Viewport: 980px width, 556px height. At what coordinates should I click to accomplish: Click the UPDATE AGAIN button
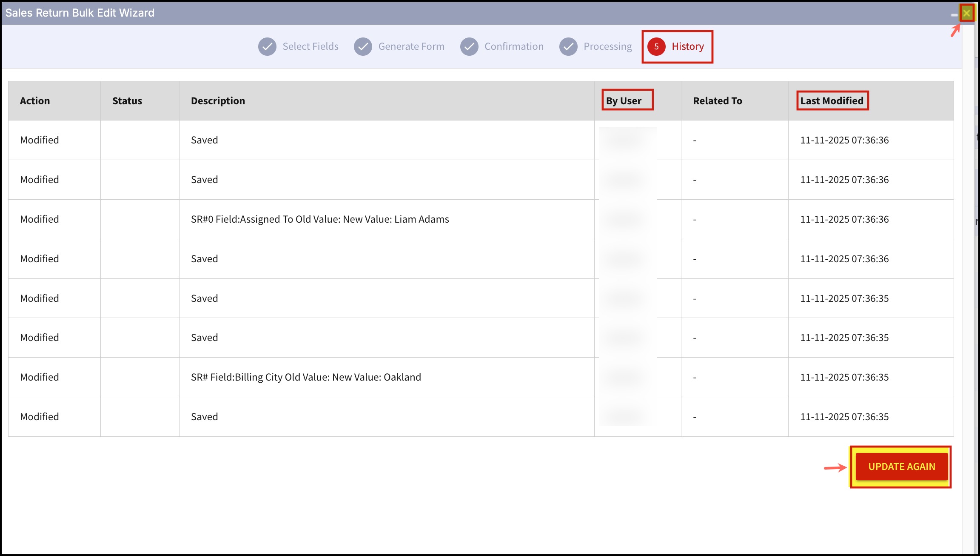click(x=901, y=467)
